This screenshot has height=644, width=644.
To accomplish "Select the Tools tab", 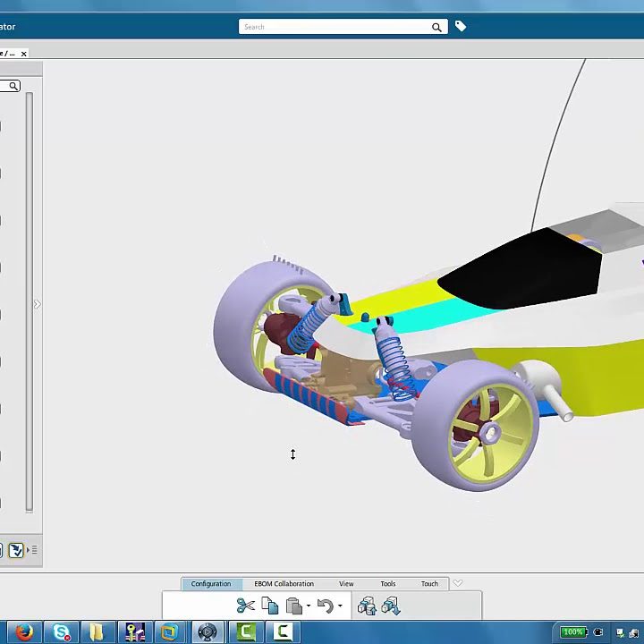I will coord(387,584).
